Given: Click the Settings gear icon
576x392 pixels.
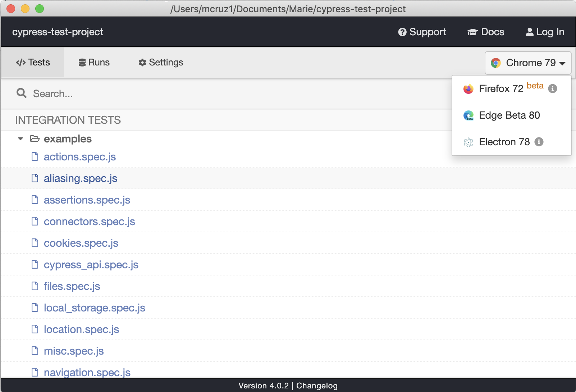Looking at the screenshot, I should pos(142,63).
